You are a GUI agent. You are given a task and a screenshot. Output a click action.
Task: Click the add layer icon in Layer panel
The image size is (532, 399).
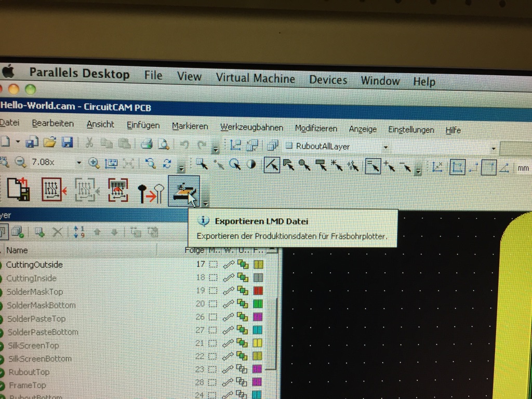[40, 232]
